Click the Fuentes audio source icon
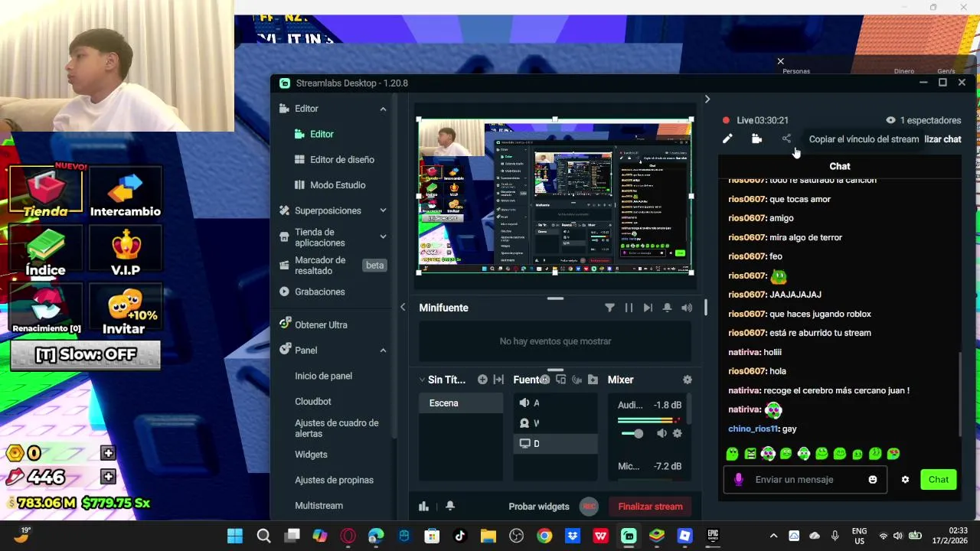The image size is (980, 551). point(577,380)
